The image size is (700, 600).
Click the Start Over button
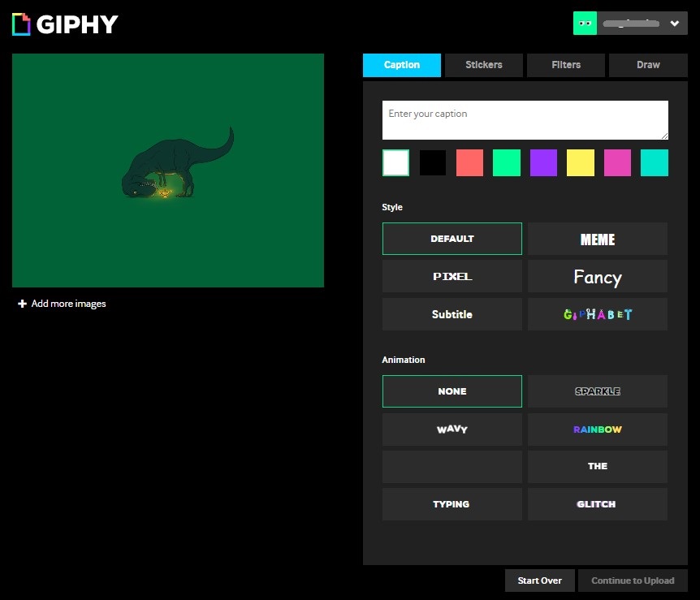540,581
